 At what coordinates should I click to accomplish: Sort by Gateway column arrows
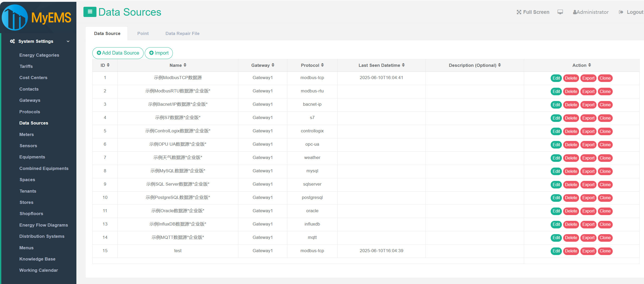pos(273,65)
